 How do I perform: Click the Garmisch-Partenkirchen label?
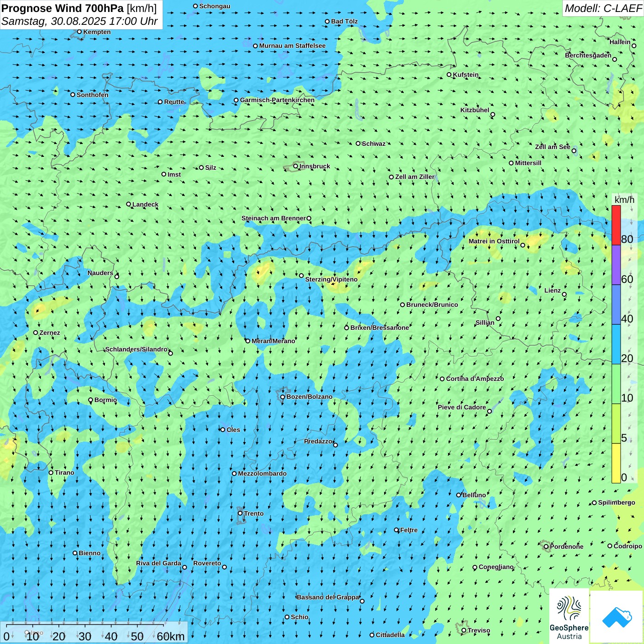pyautogui.click(x=277, y=100)
